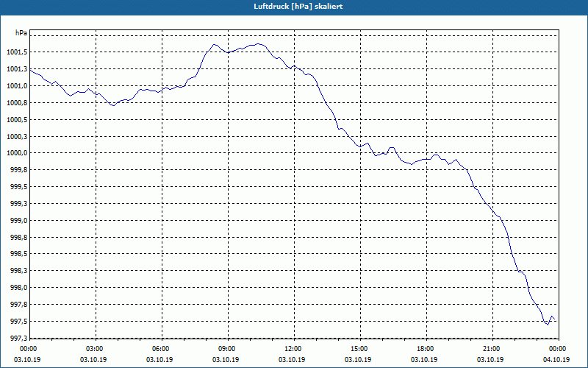Pick the 999,5 y-axis tick label
The height and width of the screenshot is (368, 588).
tap(19, 187)
